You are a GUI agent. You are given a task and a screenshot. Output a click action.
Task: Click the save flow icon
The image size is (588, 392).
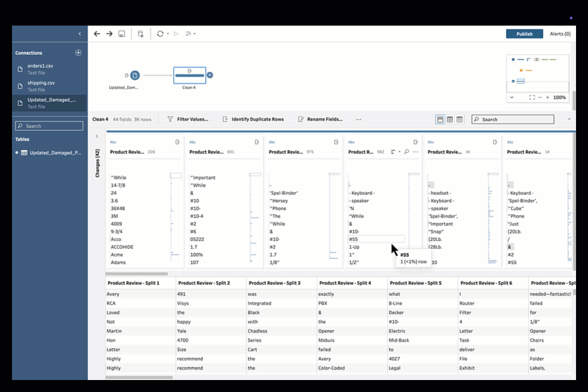point(122,34)
